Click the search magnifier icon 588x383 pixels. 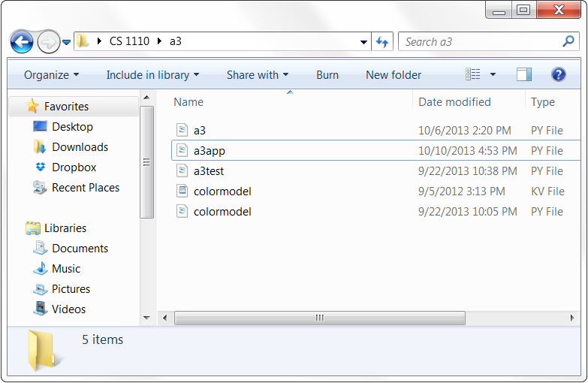[x=568, y=41]
